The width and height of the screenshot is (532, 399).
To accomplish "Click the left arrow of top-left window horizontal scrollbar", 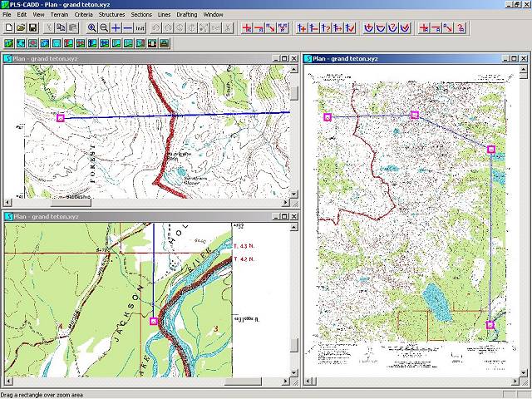I will [7, 203].
